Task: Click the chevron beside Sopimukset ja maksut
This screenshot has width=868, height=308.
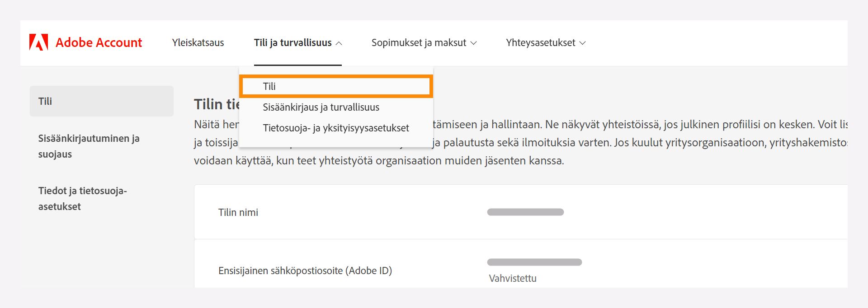Action: 474,43
